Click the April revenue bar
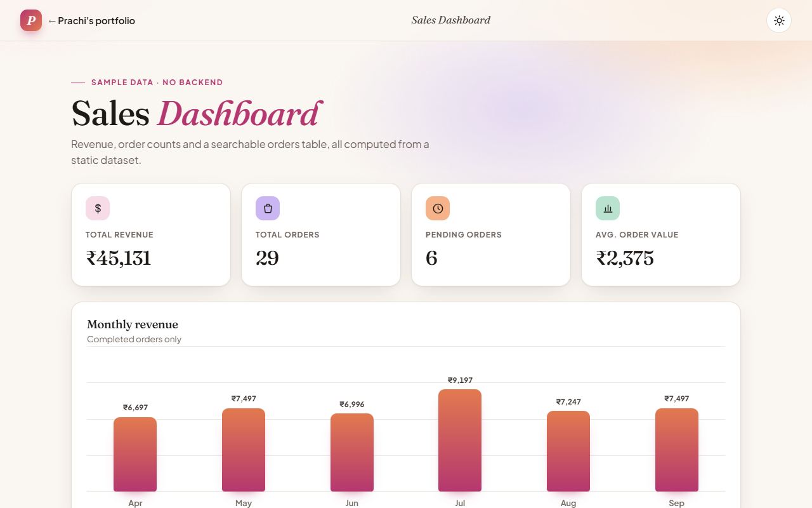812x508 pixels. [x=135, y=455]
